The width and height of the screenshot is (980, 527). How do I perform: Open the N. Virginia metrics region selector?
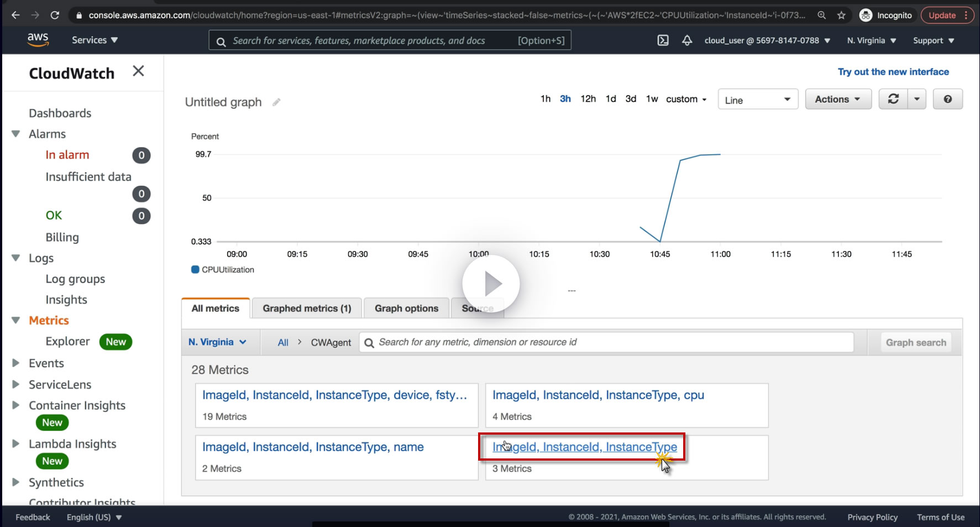click(217, 342)
